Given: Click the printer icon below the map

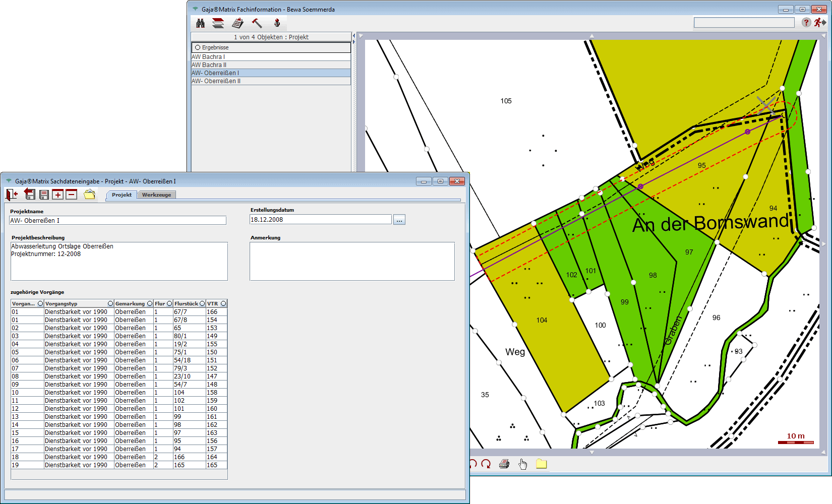Looking at the screenshot, I should 504,464.
